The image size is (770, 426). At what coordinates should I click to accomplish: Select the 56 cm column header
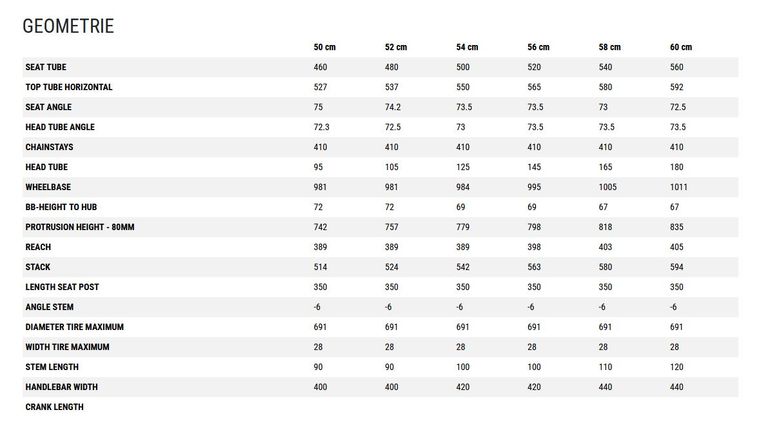[x=538, y=47]
